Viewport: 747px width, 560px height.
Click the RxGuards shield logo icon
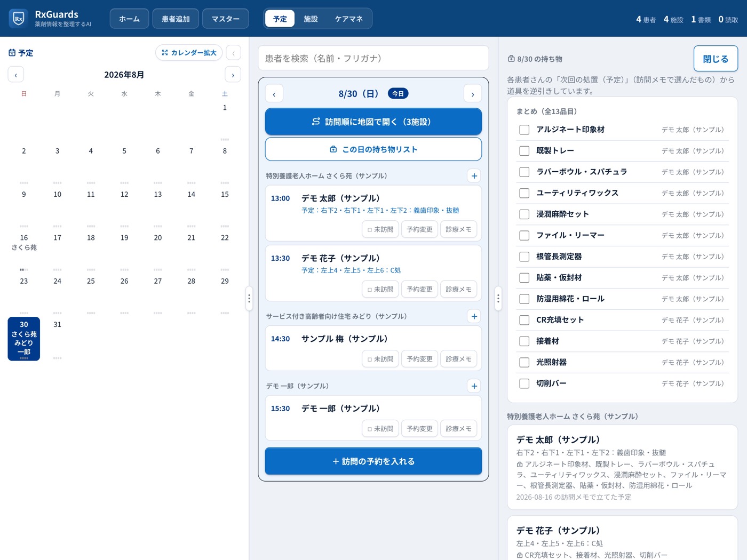[x=18, y=19]
